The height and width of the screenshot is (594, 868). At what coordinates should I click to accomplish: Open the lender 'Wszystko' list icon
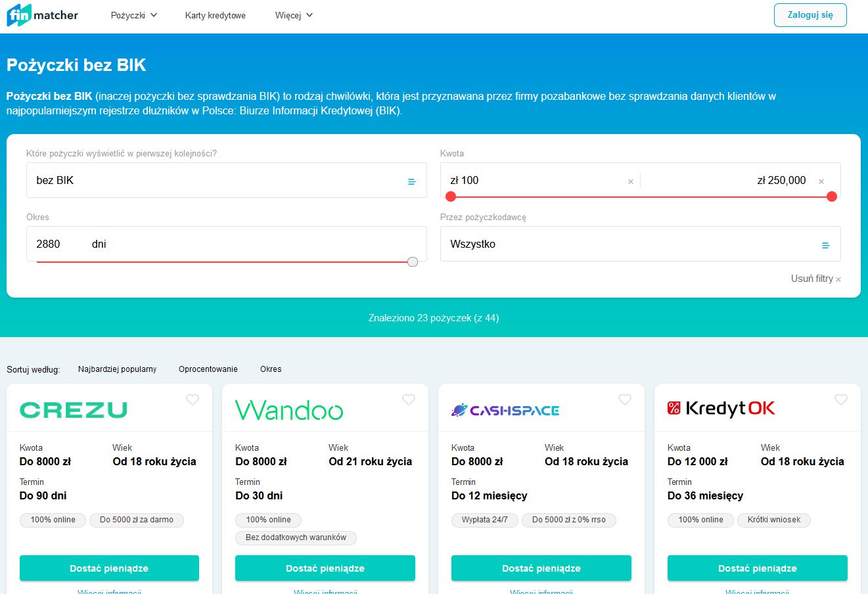826,245
